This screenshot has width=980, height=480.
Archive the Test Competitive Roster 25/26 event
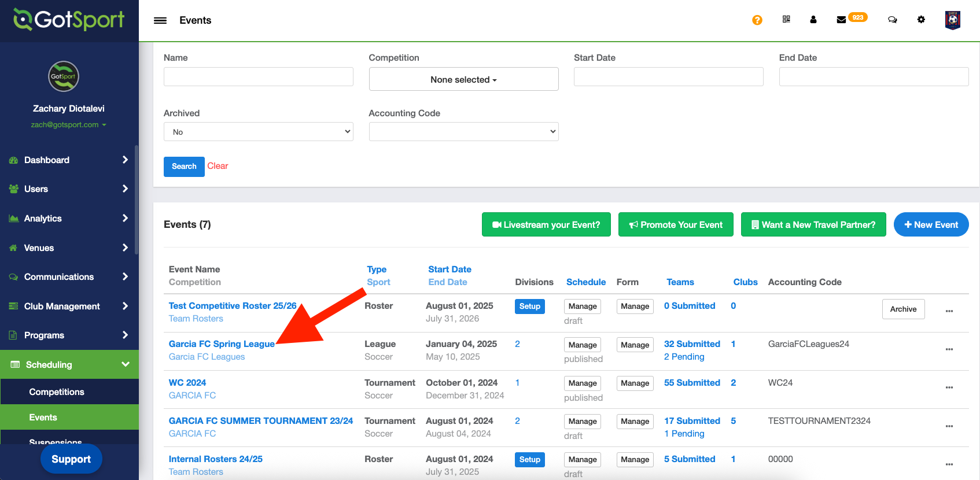click(903, 309)
